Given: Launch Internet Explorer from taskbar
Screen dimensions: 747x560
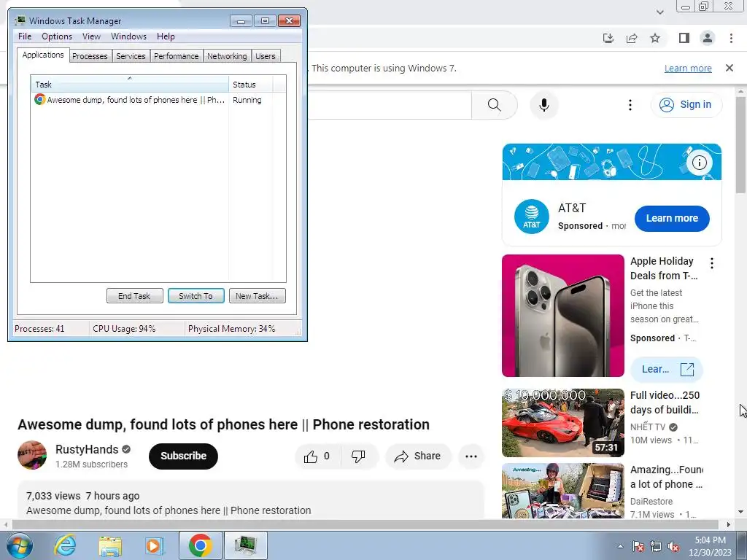Looking at the screenshot, I should click(x=65, y=545).
